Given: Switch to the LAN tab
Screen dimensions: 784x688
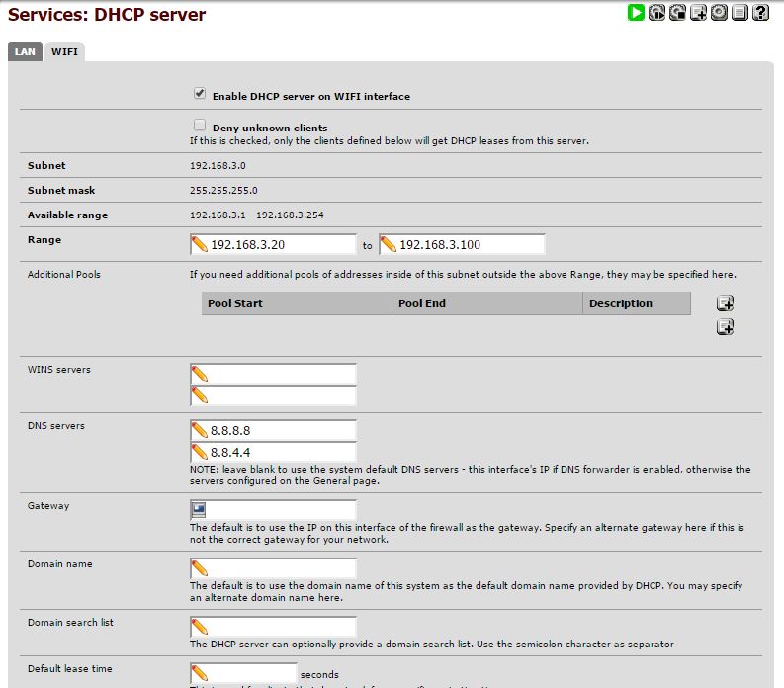Looking at the screenshot, I should pos(25,51).
